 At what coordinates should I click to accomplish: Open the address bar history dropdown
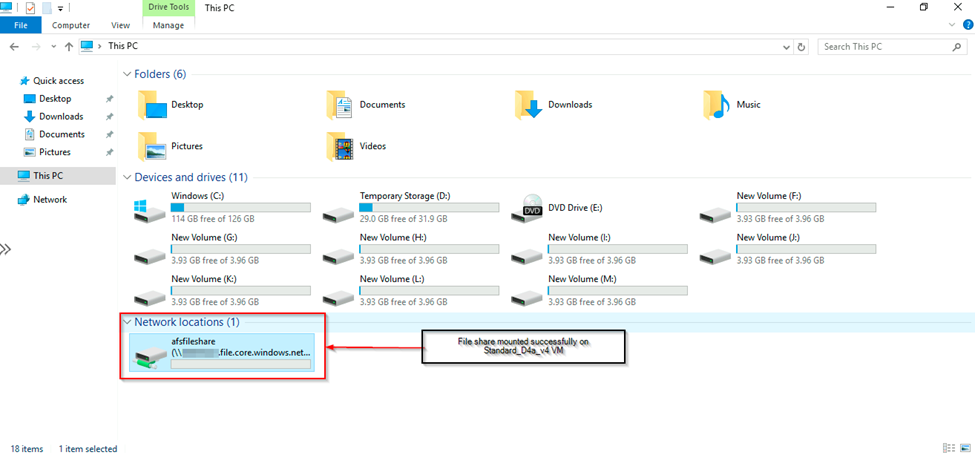(x=787, y=47)
